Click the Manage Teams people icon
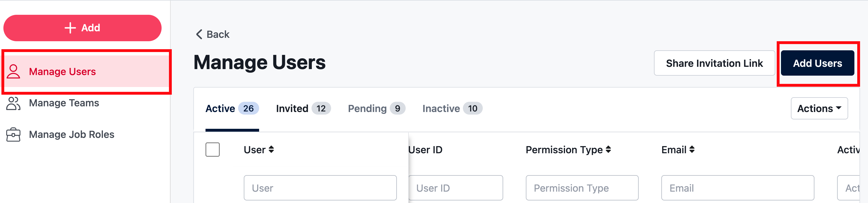Screen dimensions: 868x203 pos(14,103)
